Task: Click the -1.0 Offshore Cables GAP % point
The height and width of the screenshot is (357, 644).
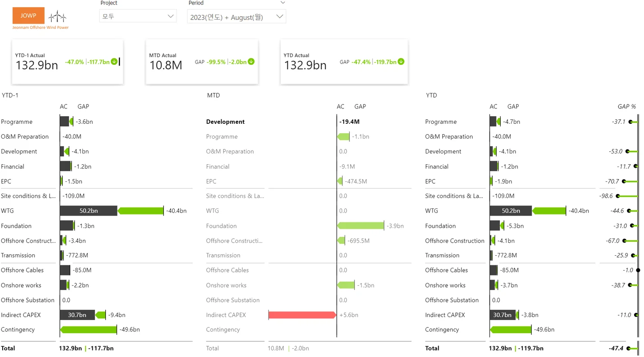Action: click(638, 270)
